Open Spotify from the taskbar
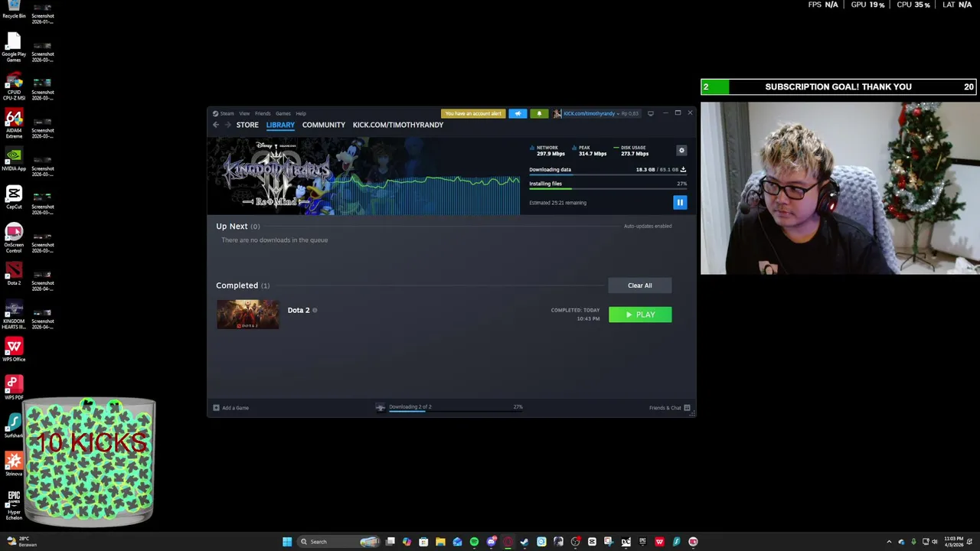Viewport: 980px width, 551px height. (x=474, y=542)
